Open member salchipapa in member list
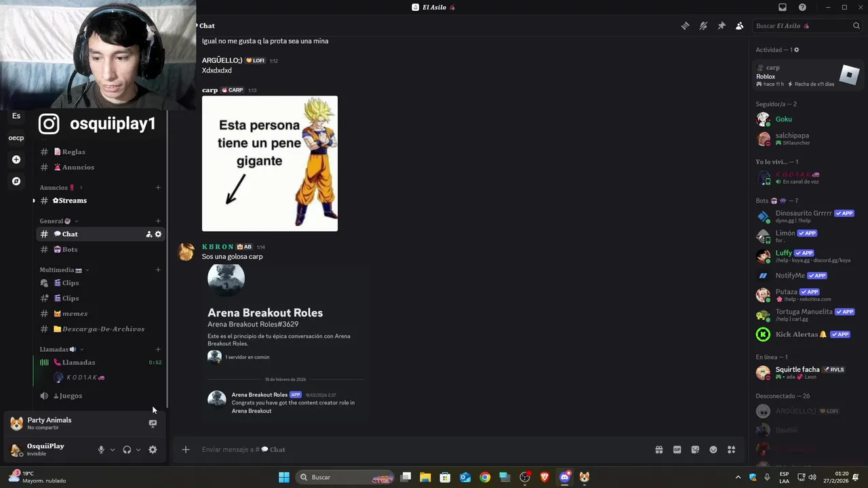 click(x=808, y=139)
